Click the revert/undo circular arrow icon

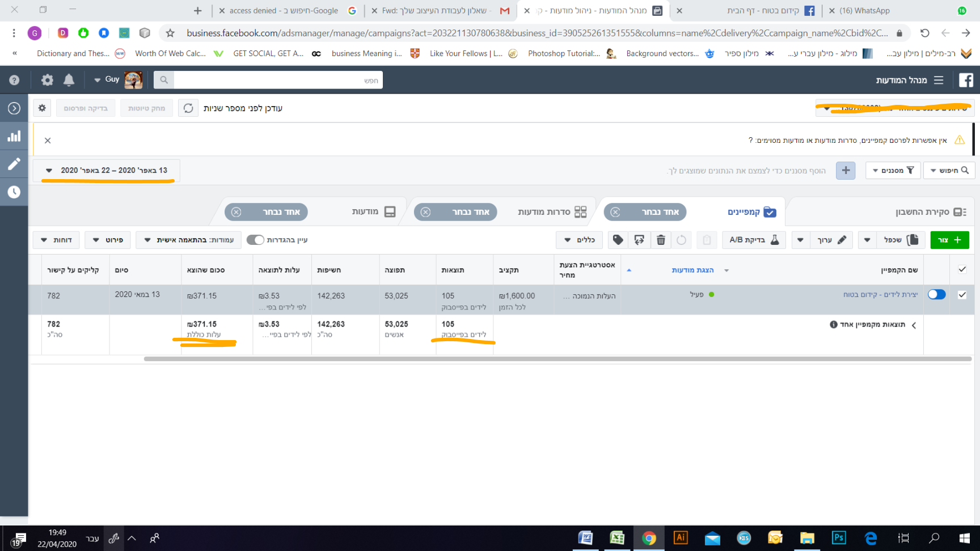[x=681, y=240]
